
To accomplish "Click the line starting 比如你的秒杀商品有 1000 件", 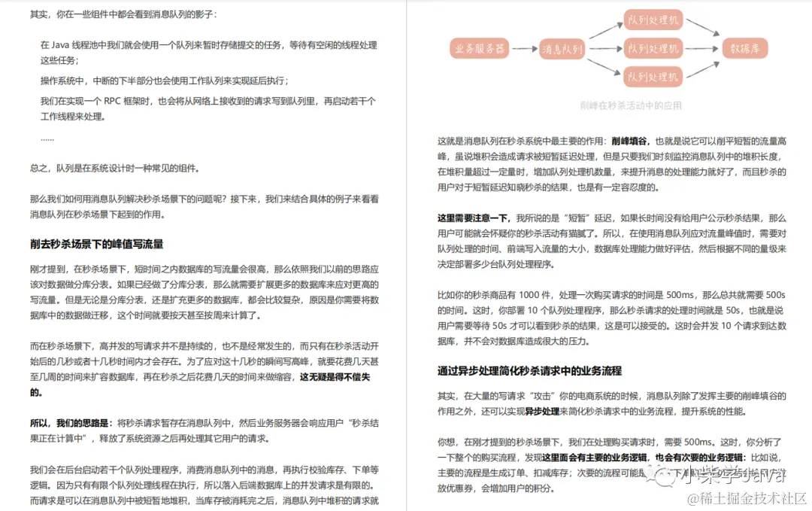I will tap(611, 295).
